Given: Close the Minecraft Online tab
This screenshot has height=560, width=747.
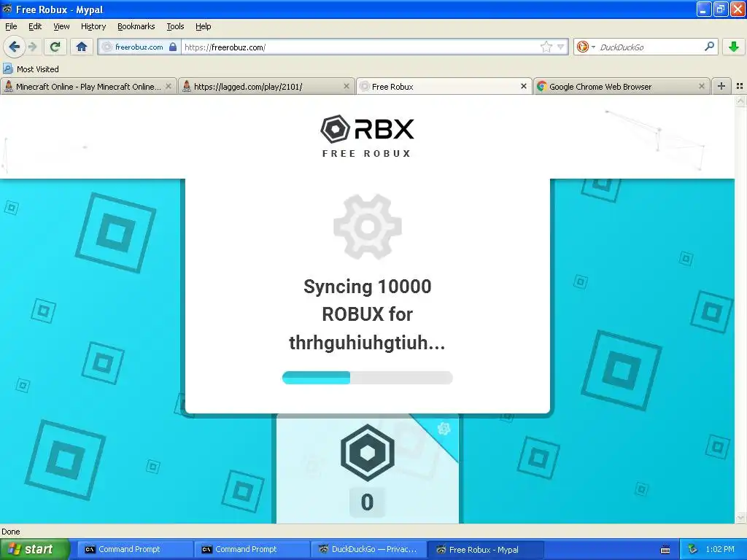Looking at the screenshot, I should point(169,86).
